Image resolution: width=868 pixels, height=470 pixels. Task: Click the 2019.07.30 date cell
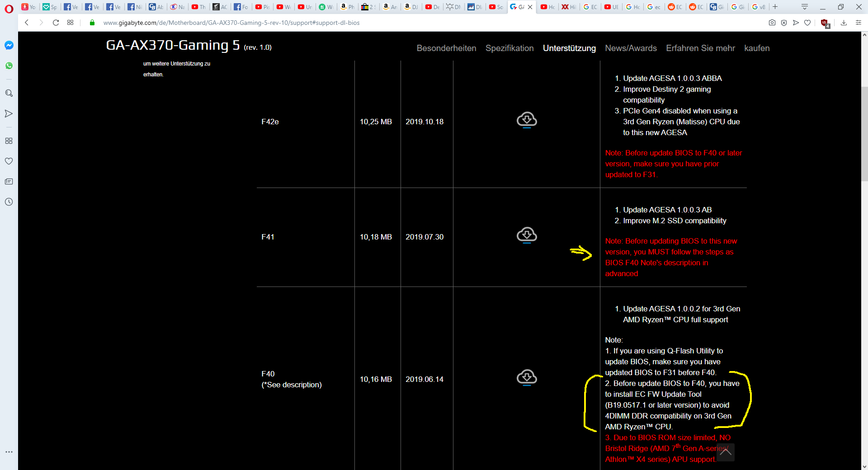[x=425, y=237]
